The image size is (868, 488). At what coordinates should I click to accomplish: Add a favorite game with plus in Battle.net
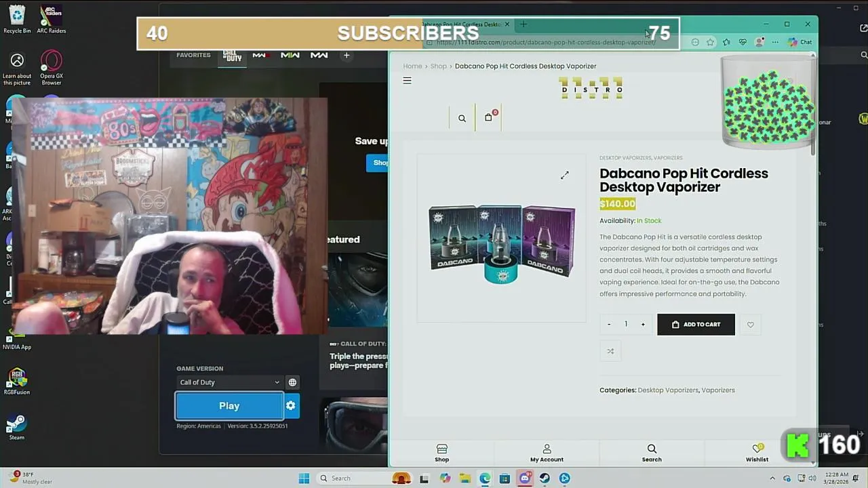tap(347, 55)
